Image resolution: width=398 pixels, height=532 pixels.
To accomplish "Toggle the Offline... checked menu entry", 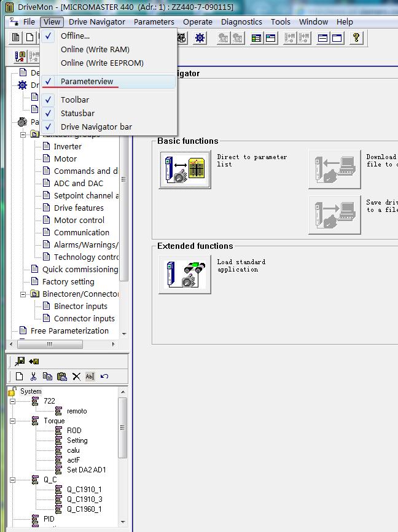I will (109, 36).
